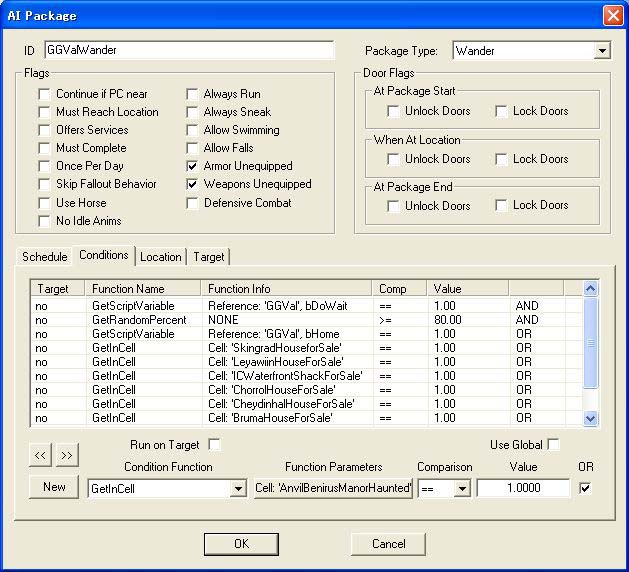The width and height of the screenshot is (629, 572).
Task: Switch to the Target tab
Action: [209, 257]
